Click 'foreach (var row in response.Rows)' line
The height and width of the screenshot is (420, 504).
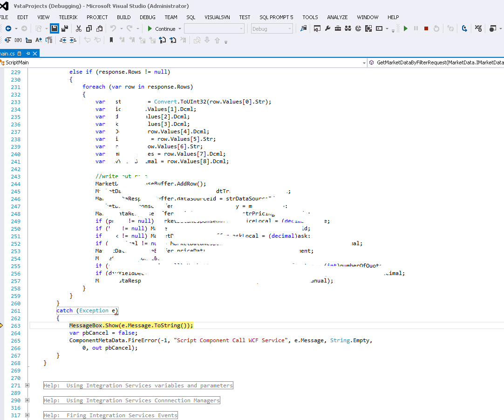[x=137, y=87]
